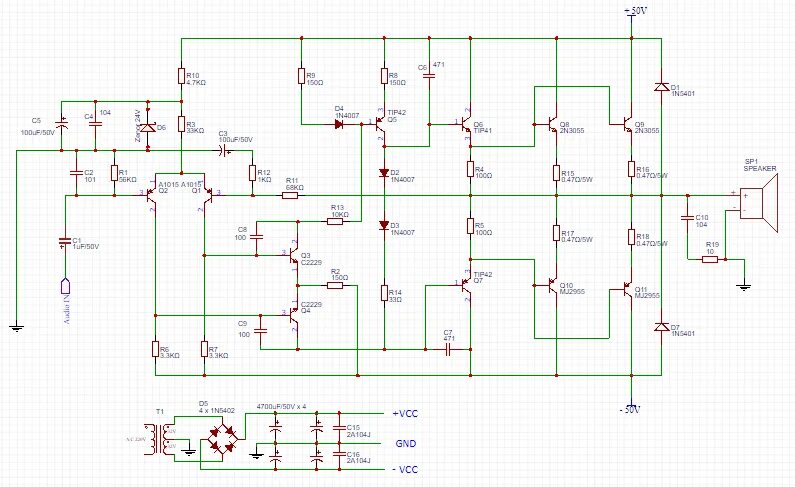Click capacitor C2 101 symbol

pyautogui.click(x=76, y=173)
